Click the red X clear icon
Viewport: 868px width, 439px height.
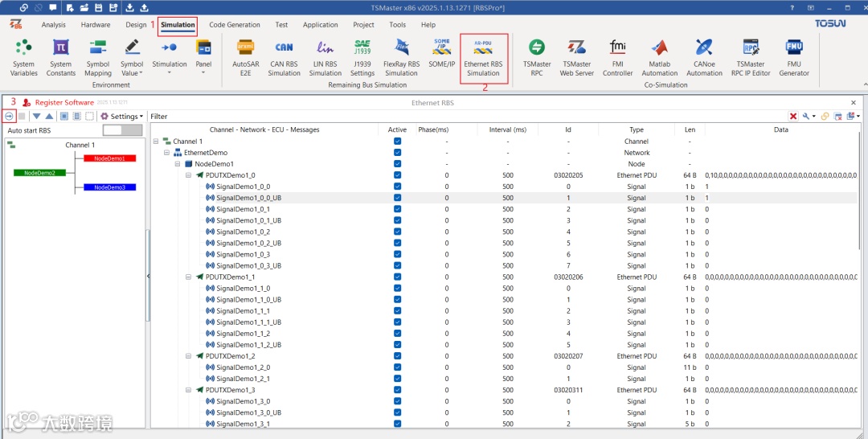(x=793, y=117)
